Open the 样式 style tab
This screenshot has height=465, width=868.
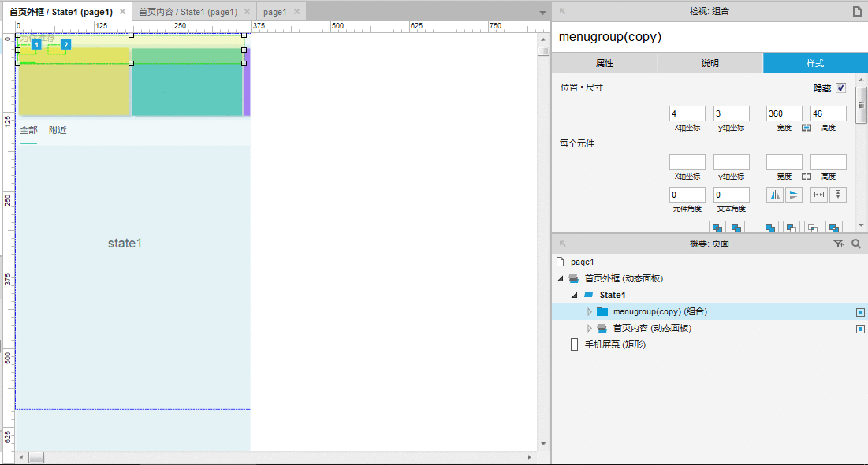tap(815, 63)
